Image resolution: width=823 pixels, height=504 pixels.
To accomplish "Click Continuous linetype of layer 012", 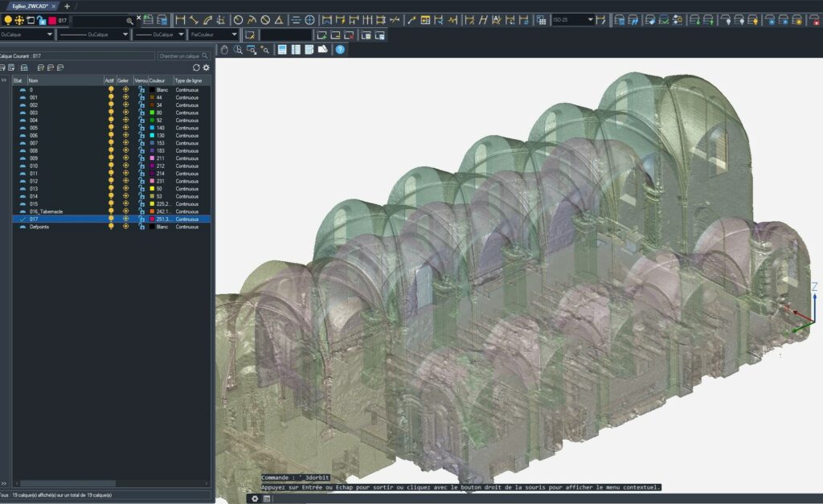I will tap(186, 181).
